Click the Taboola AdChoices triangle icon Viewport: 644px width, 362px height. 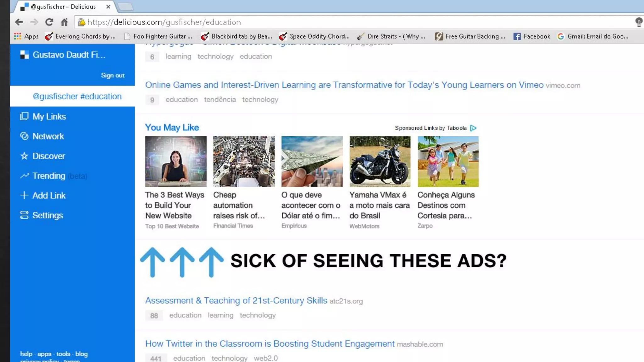[473, 128]
